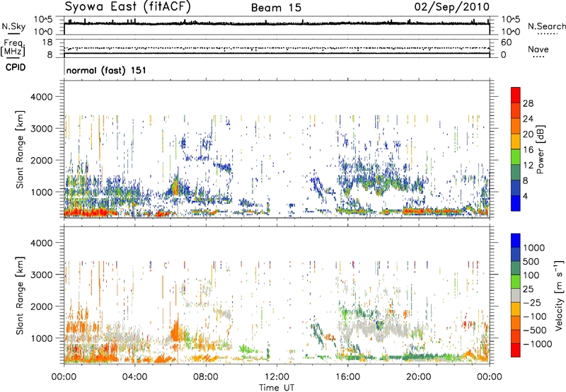Click the 'Nave' label
Image resolution: width=566 pixels, height=392 pixels.
pyautogui.click(x=538, y=50)
